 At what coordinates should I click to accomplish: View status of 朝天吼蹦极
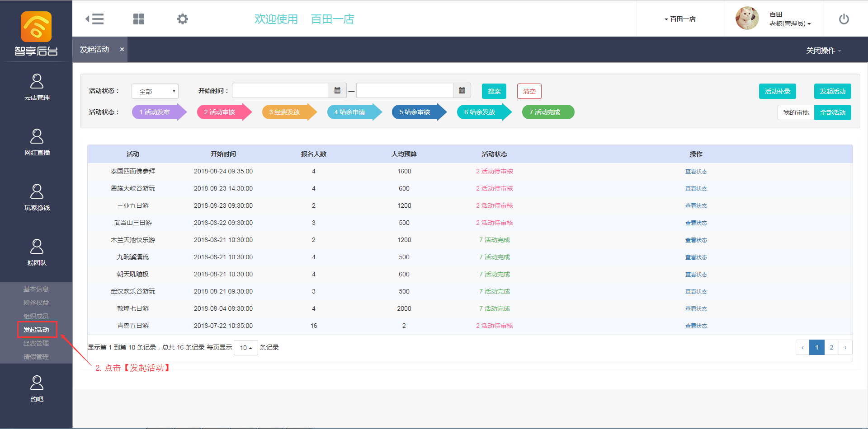(x=696, y=275)
